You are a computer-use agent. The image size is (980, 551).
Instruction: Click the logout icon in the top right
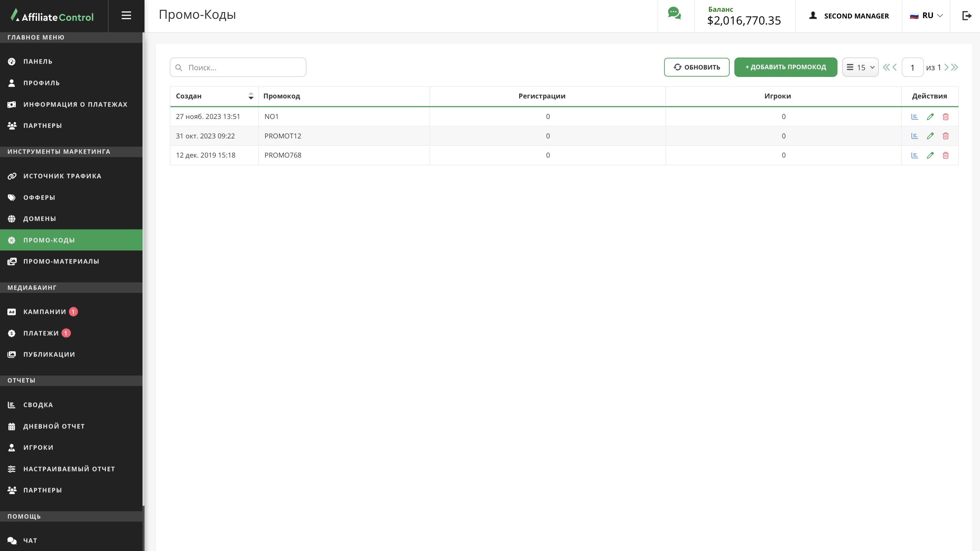coord(967,15)
